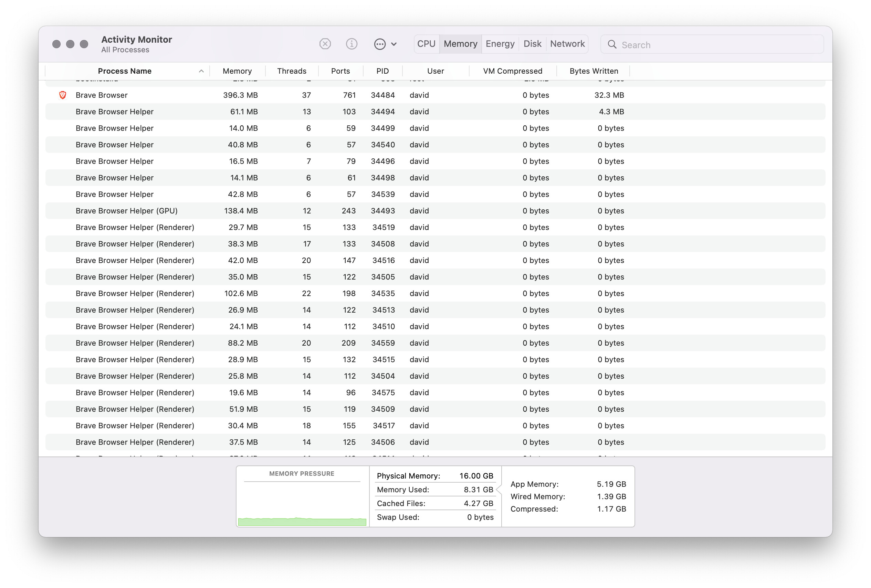The width and height of the screenshot is (871, 588).
Task: Select Renderer row with PID 34506
Action: pyautogui.click(x=435, y=442)
